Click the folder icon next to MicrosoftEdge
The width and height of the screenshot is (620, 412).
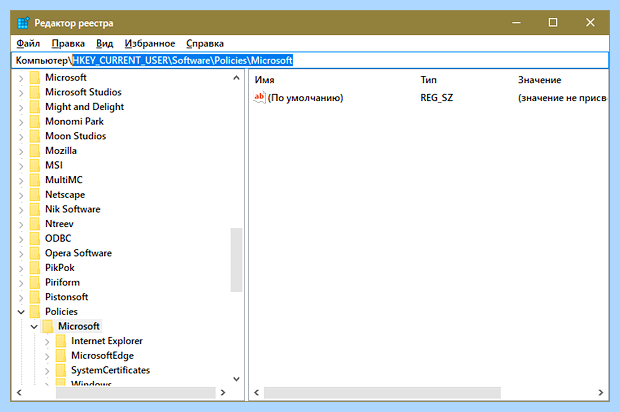[61, 355]
